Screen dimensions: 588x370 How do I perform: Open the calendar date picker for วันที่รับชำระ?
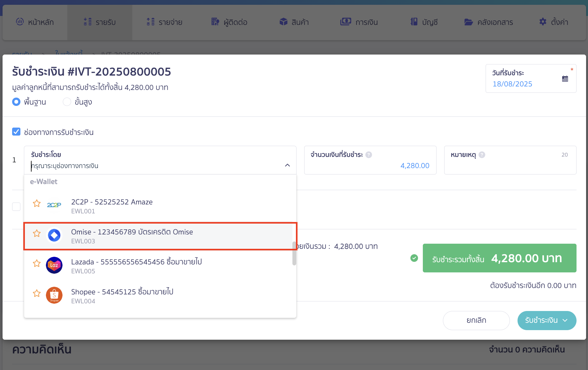565,78
